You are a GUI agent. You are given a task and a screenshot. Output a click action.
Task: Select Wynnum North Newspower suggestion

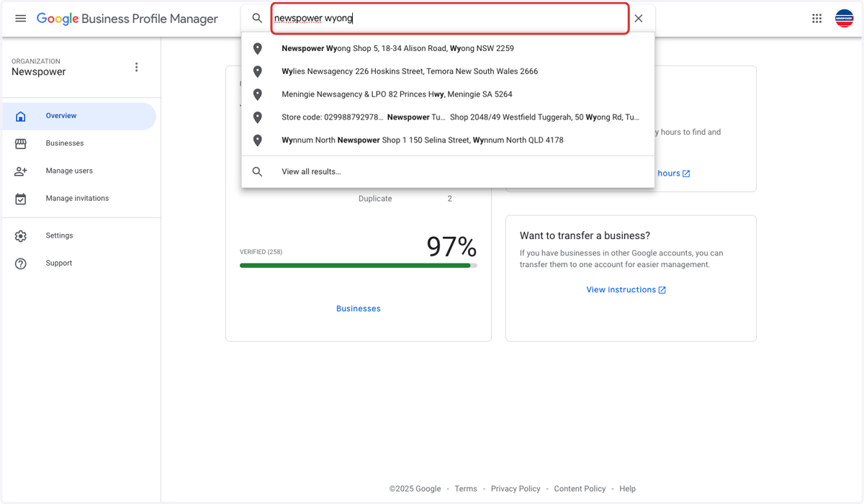click(x=448, y=140)
